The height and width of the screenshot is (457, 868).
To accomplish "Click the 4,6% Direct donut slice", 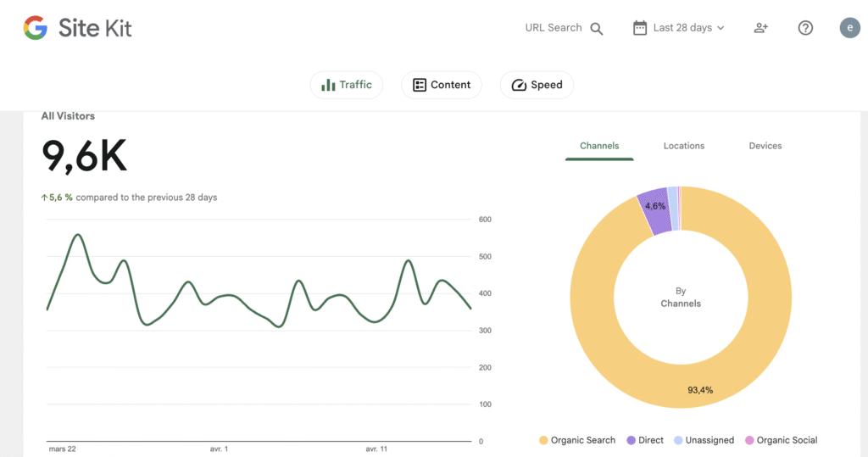I will coord(654,208).
